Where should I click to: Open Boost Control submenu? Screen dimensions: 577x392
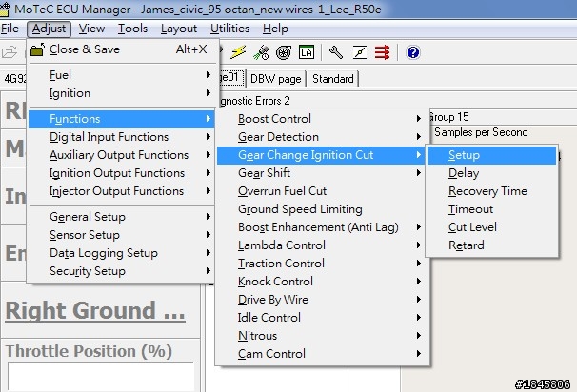click(322, 118)
